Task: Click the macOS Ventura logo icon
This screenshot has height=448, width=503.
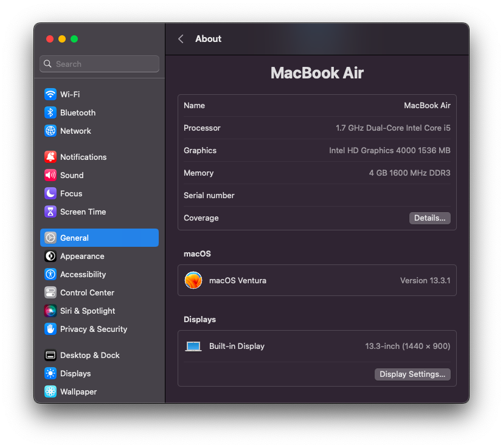Action: click(193, 280)
